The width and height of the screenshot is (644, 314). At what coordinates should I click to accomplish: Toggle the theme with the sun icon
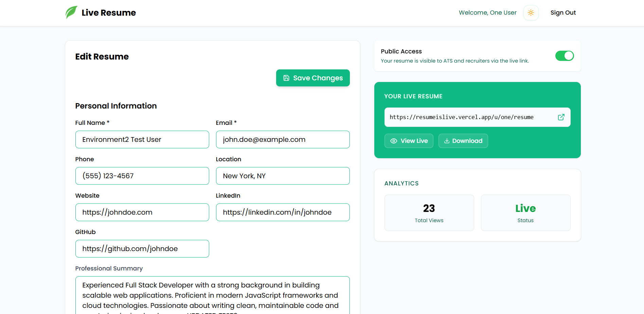(531, 13)
